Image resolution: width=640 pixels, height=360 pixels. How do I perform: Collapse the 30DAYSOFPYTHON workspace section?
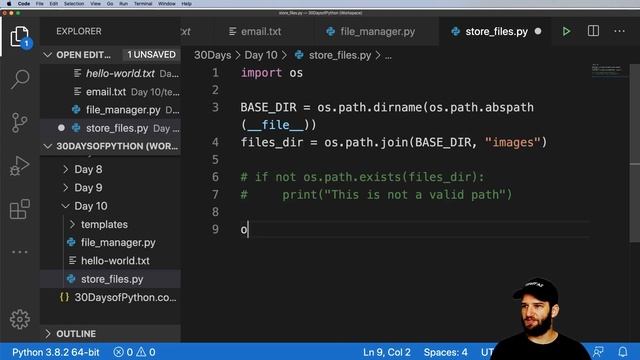tap(48, 146)
